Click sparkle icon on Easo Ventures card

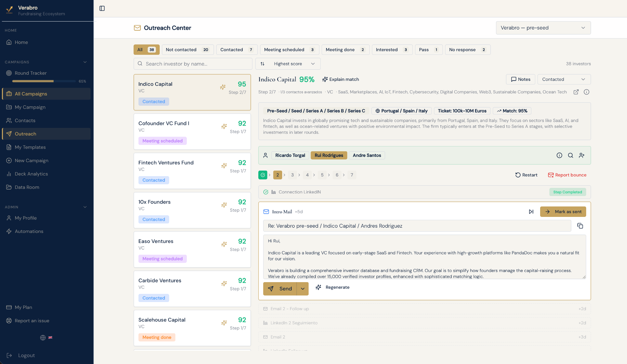tap(224, 244)
